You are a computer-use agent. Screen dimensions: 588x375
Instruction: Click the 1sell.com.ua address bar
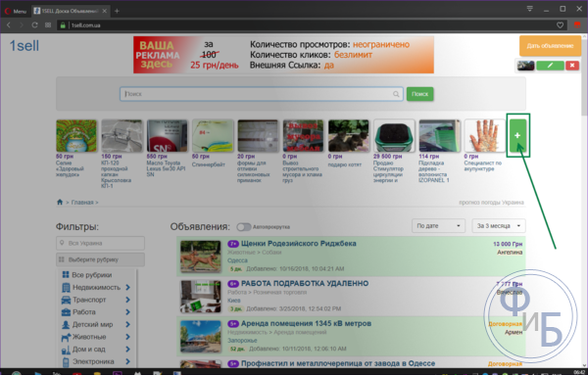pos(308,25)
